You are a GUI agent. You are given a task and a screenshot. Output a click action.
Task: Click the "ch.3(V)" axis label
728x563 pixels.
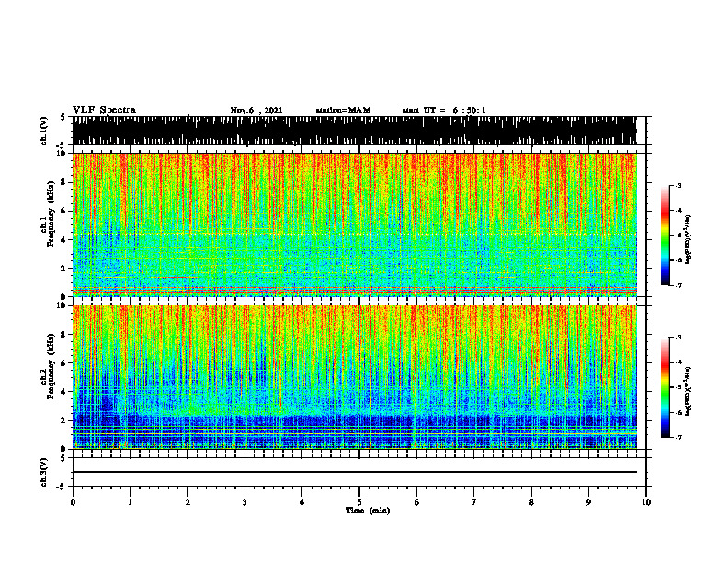point(44,472)
